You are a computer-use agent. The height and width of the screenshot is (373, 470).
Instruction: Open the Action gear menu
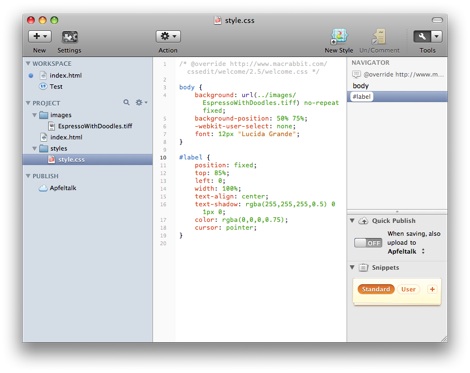coord(168,36)
